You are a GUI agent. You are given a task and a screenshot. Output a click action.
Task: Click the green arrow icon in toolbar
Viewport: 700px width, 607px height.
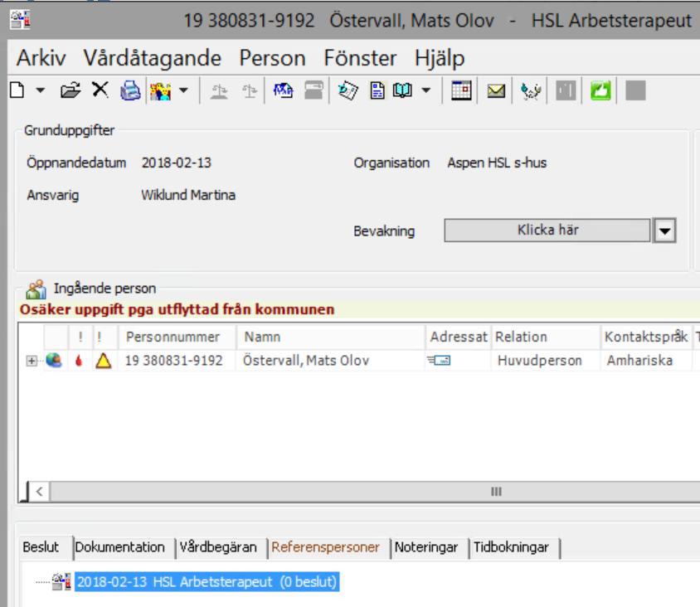tap(600, 90)
